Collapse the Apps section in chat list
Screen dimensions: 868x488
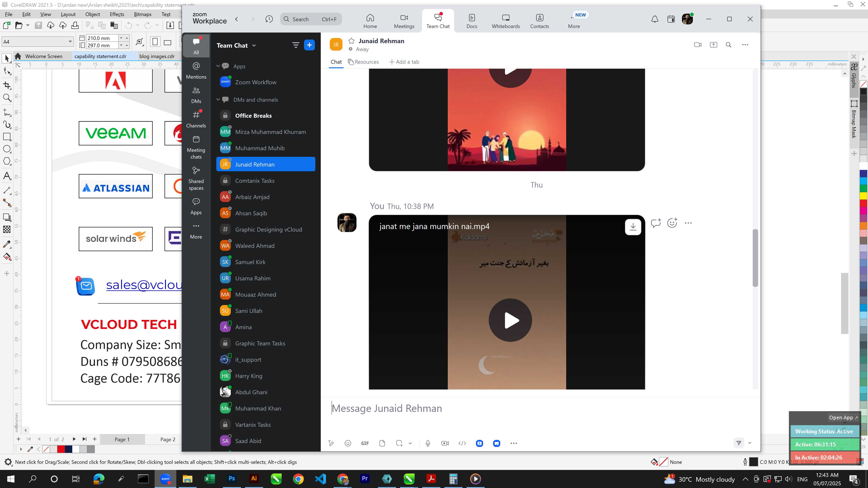pyautogui.click(x=218, y=66)
